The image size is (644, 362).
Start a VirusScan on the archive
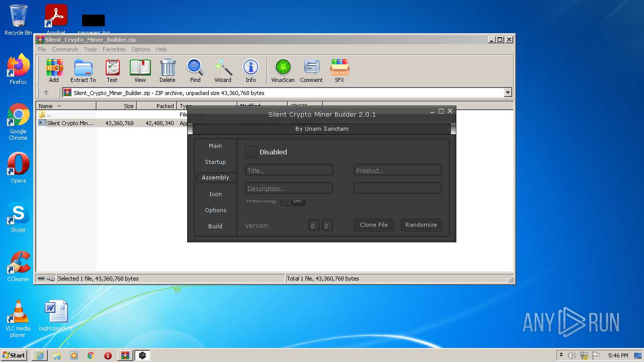tap(283, 70)
